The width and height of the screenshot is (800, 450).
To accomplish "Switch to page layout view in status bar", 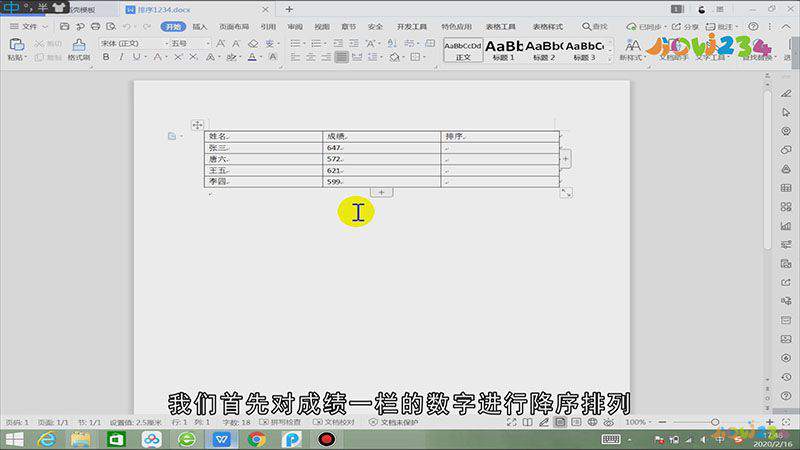I will [x=560, y=422].
